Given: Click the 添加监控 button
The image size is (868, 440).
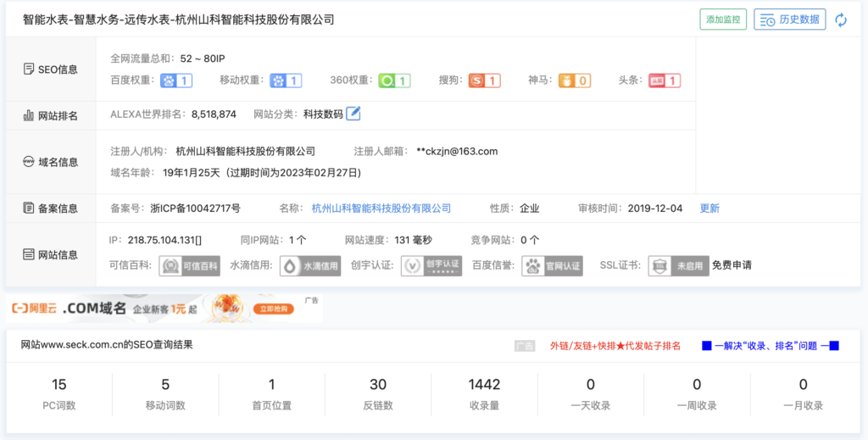Looking at the screenshot, I should tap(723, 19).
